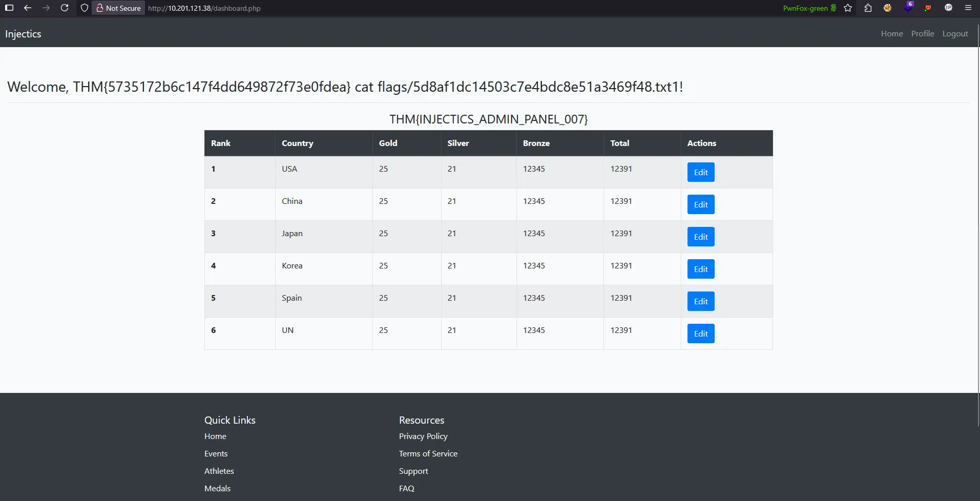Open the orange tiger-face extension icon
The height and width of the screenshot is (501, 980).
pyautogui.click(x=888, y=8)
